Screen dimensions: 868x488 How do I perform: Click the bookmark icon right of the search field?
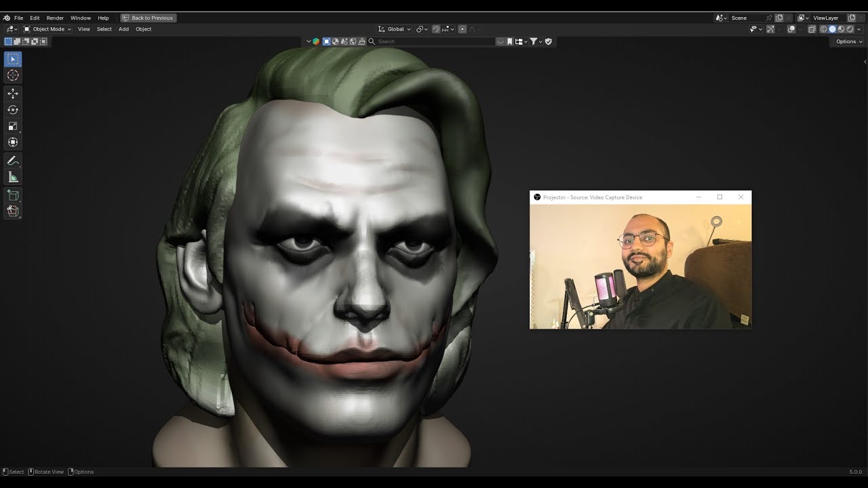point(510,41)
